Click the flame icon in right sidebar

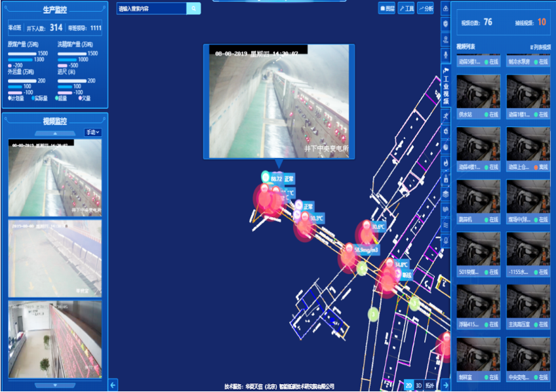pyautogui.click(x=446, y=162)
